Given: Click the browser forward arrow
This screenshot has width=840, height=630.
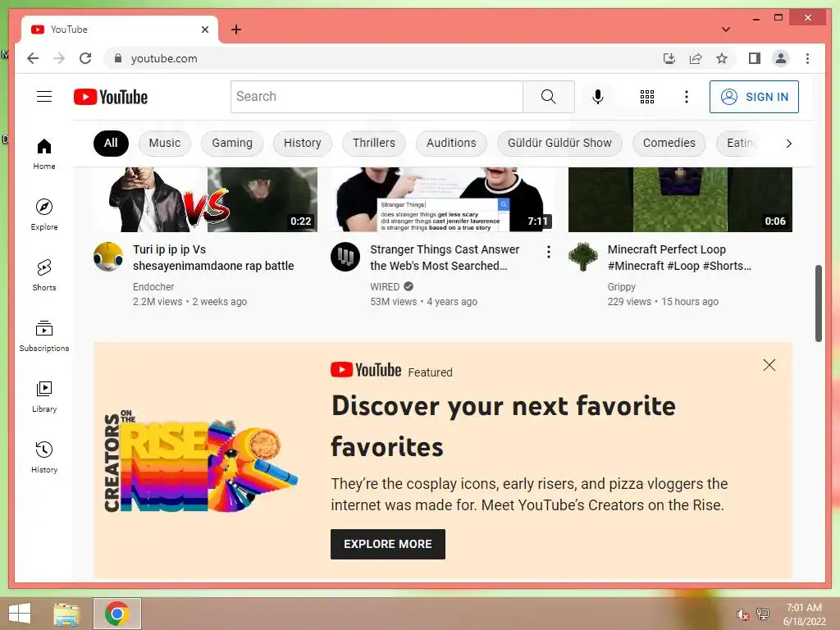Looking at the screenshot, I should coord(59,58).
